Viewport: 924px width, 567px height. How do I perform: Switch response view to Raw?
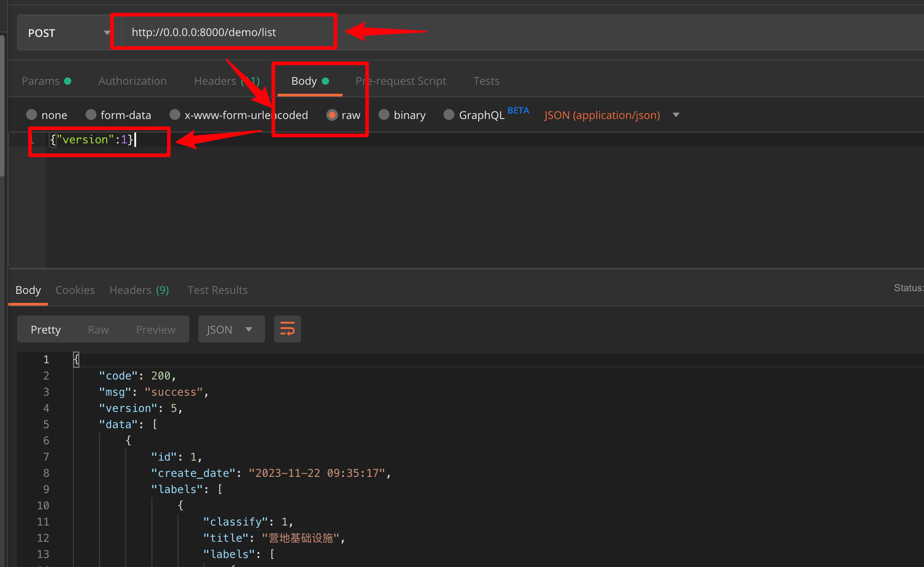pos(98,329)
